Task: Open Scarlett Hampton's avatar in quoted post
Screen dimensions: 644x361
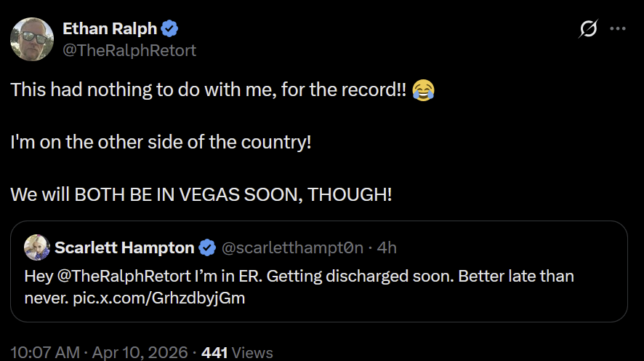Action: (37, 247)
